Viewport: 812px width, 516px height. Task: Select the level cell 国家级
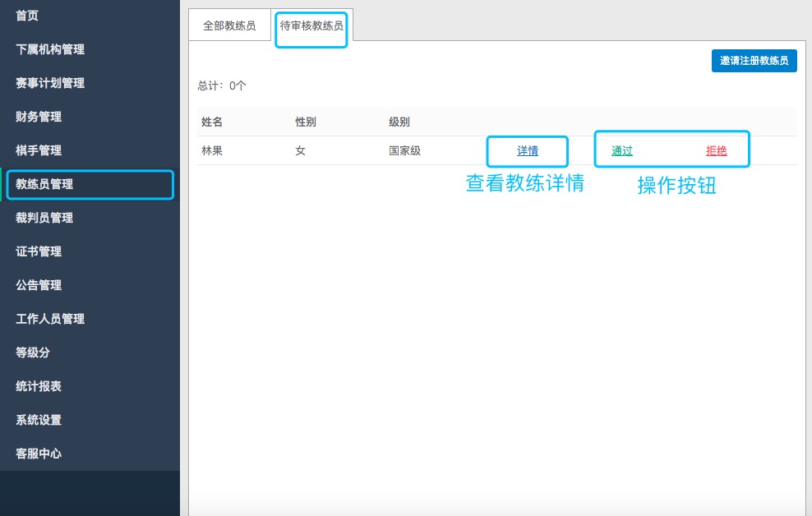[405, 150]
